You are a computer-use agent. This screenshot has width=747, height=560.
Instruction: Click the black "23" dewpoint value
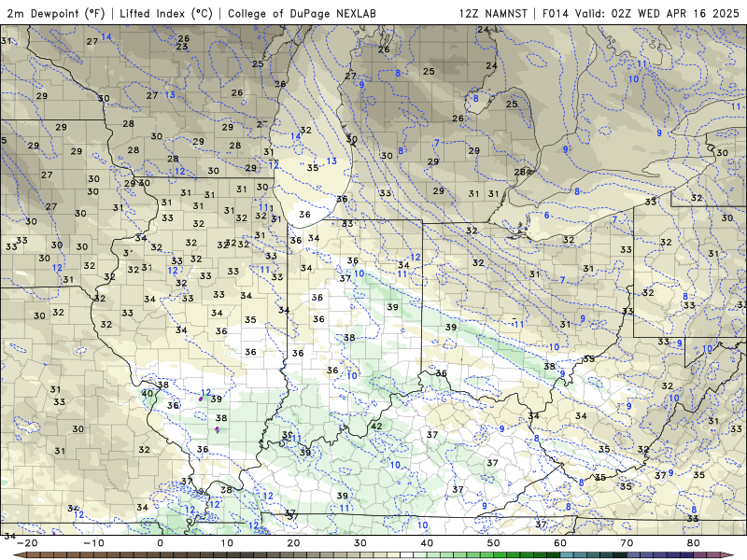pos(181,47)
